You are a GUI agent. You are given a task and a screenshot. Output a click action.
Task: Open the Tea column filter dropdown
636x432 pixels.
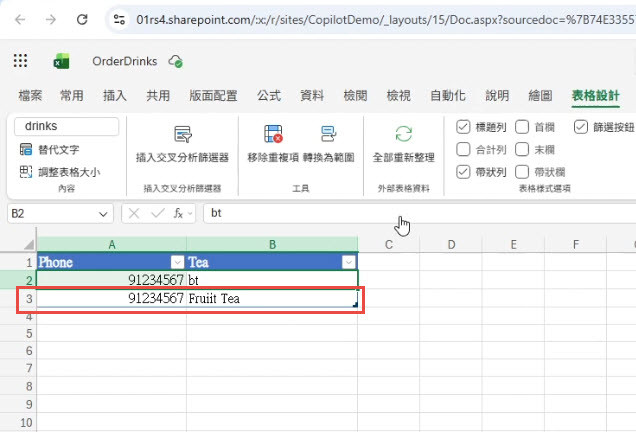(x=348, y=262)
